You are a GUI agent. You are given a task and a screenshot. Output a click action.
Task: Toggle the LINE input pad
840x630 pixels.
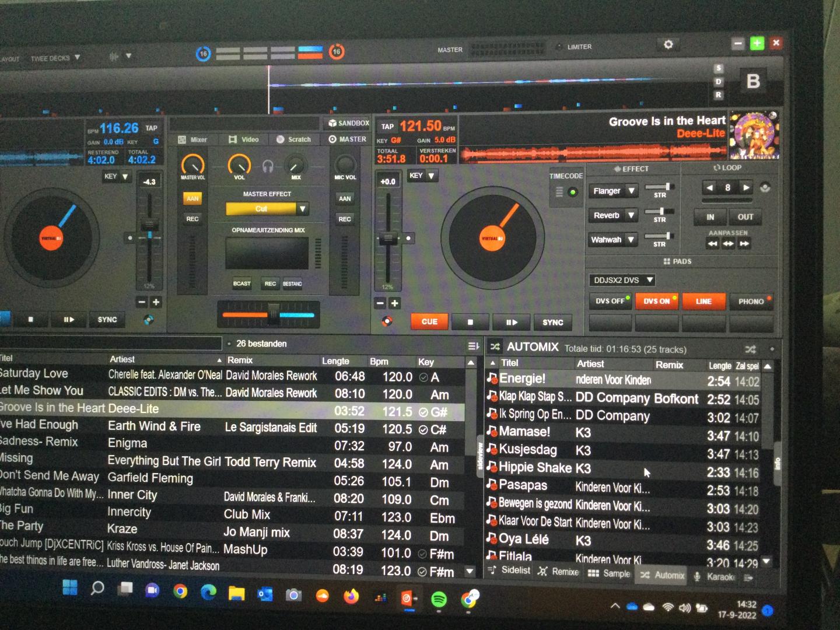[x=703, y=302]
